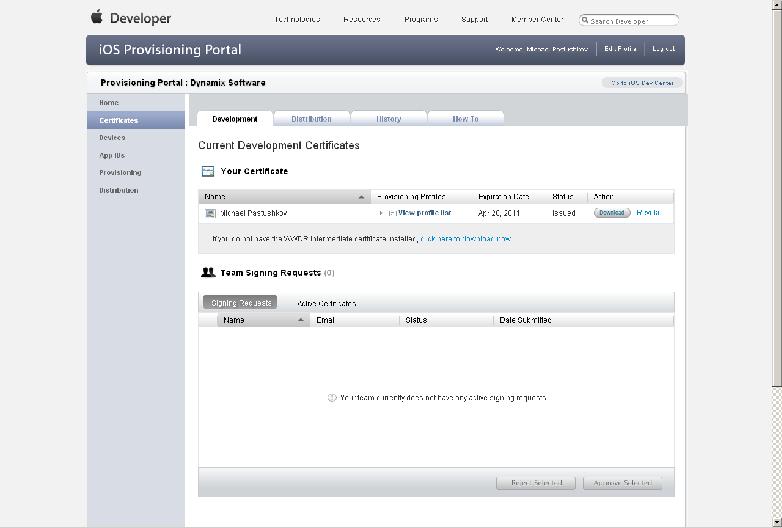
Task: Sort signing requests by Name arrow
Action: [301, 320]
